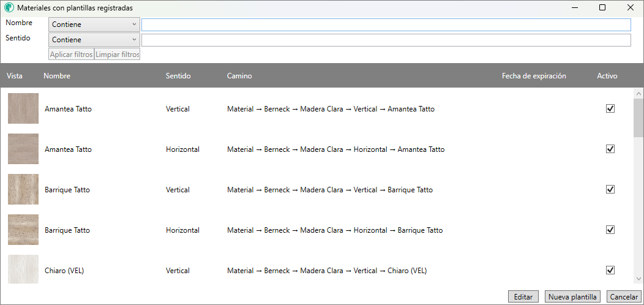Select the Amantea Tatto Horizontal texture thumbnail

pos(23,149)
